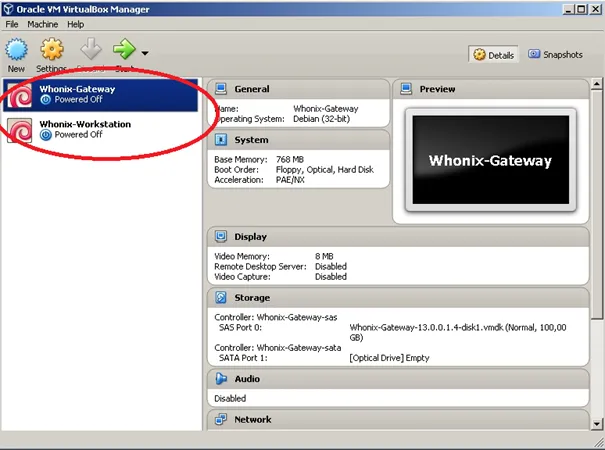Switch to the Snapshots view button
This screenshot has height=450, width=605.
click(x=555, y=54)
